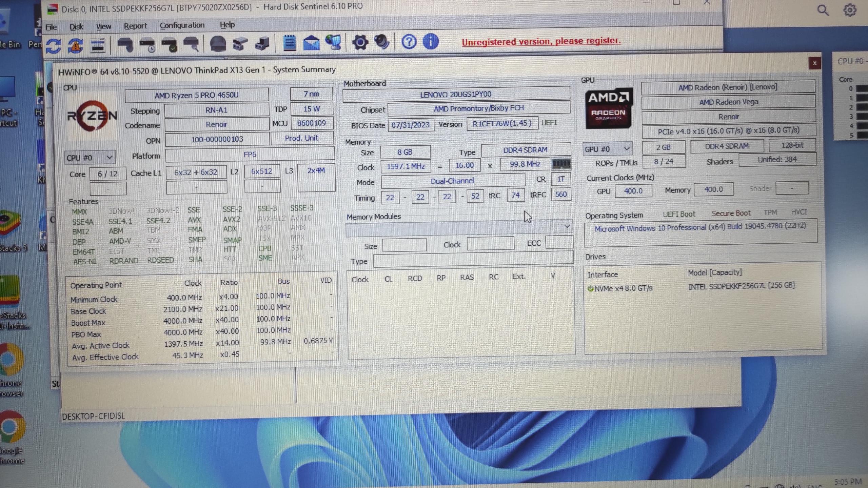Screen dimensions: 868x488
Task: Click the refresh icon with warning triangle
Action: tap(76, 45)
